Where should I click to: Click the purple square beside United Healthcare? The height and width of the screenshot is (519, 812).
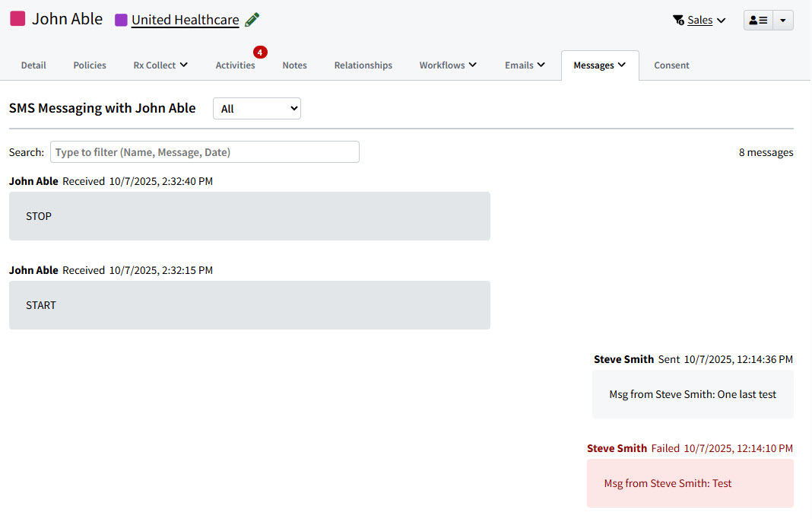(121, 19)
